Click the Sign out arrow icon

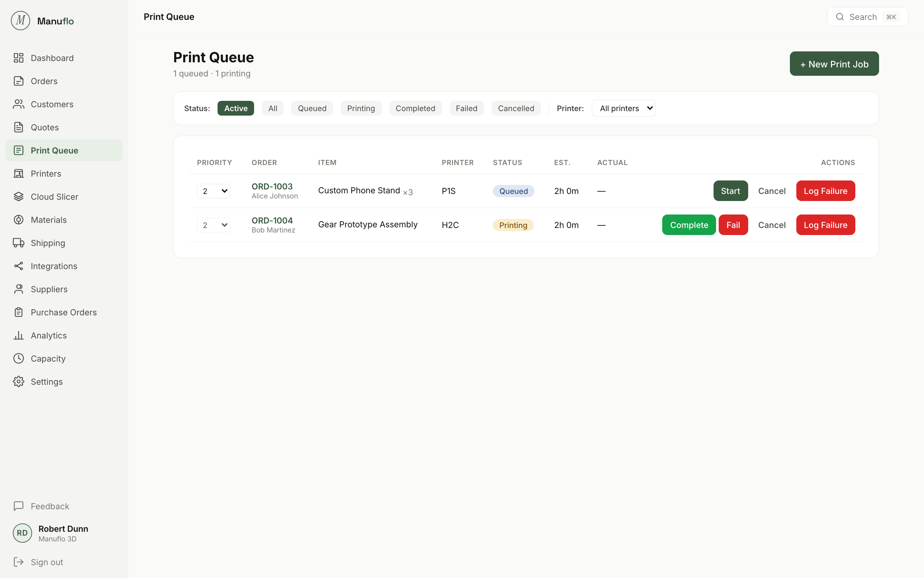[x=18, y=562]
